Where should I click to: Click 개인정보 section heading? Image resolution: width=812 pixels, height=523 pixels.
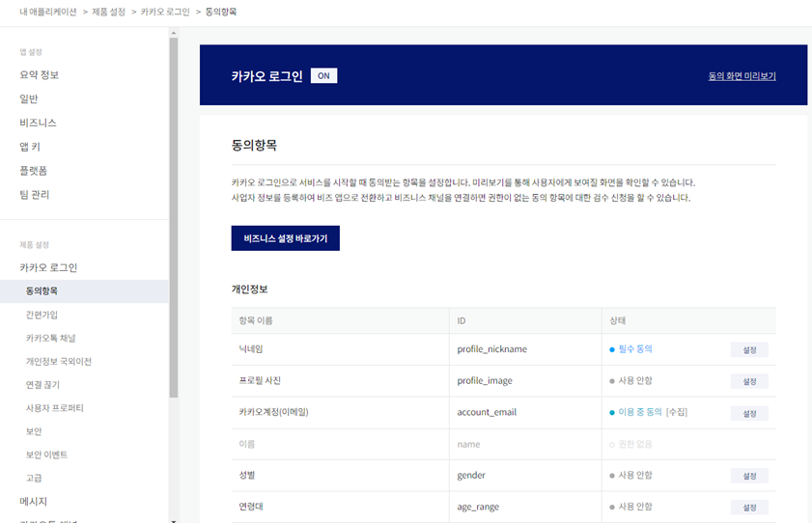(x=250, y=289)
